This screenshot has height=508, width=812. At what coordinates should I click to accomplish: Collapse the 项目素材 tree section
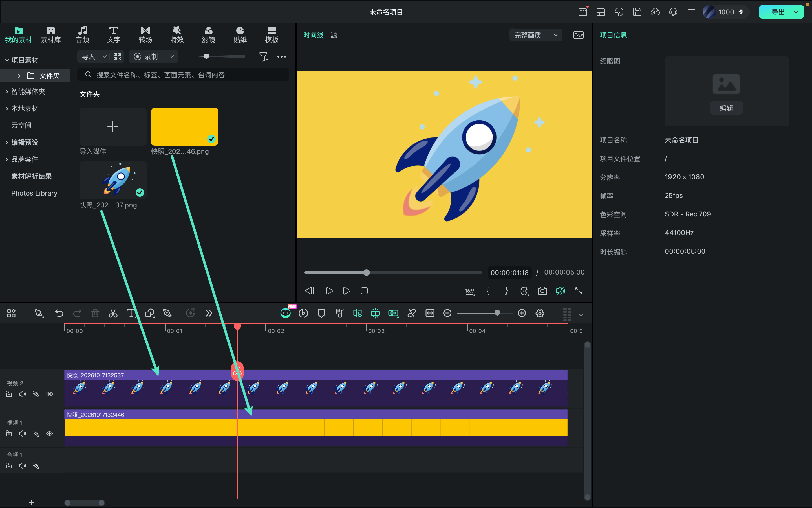tap(7, 60)
